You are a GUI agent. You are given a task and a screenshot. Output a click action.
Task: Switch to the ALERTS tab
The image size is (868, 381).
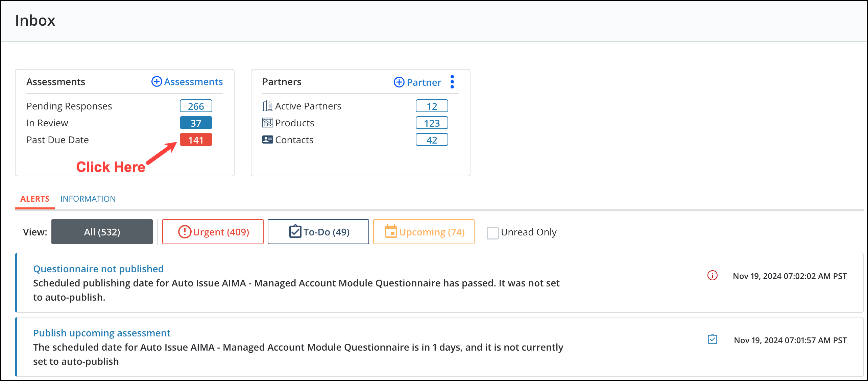click(34, 199)
